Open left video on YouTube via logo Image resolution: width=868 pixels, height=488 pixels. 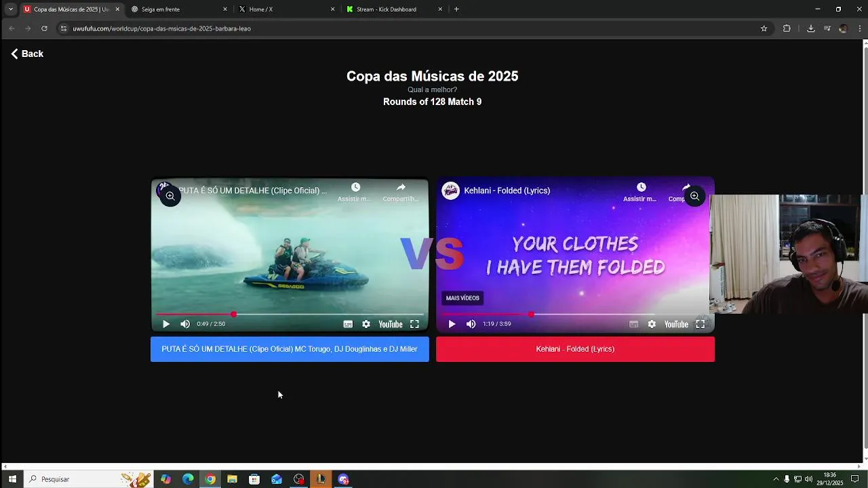[x=391, y=324]
